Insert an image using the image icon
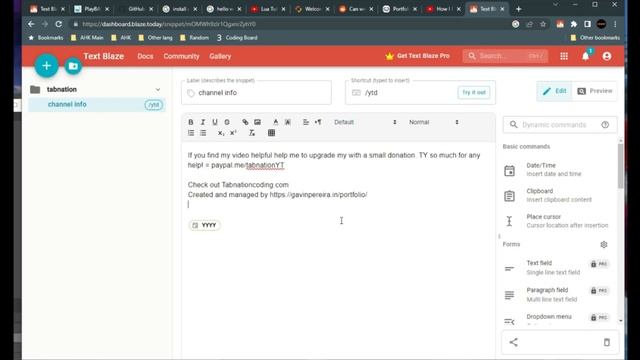 [257, 122]
